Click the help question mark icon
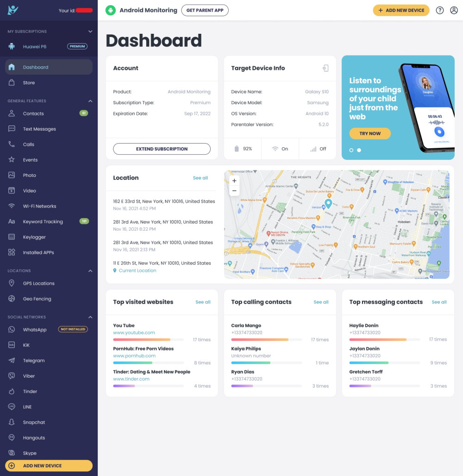The height and width of the screenshot is (476, 463). pyautogui.click(x=440, y=10)
